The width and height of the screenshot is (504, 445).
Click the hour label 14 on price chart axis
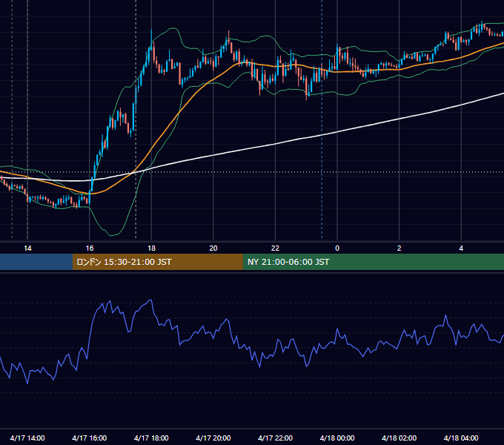pos(27,248)
